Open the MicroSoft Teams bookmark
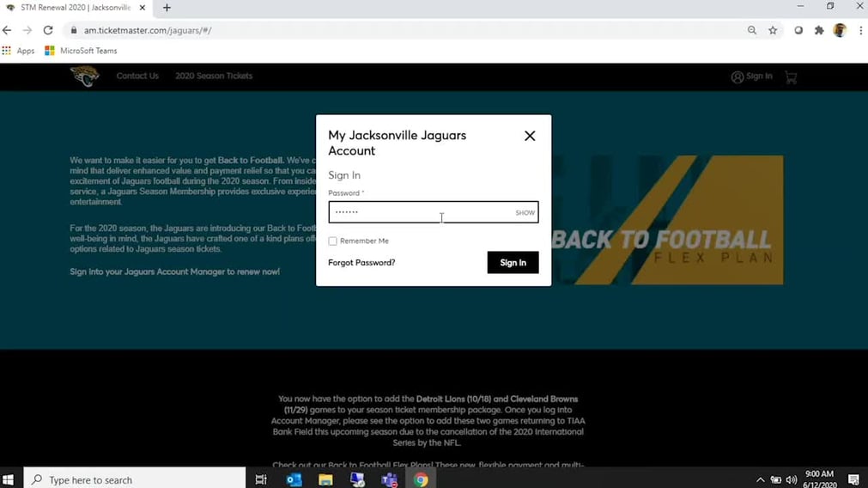Viewport: 868px width, 488px height. coord(81,51)
